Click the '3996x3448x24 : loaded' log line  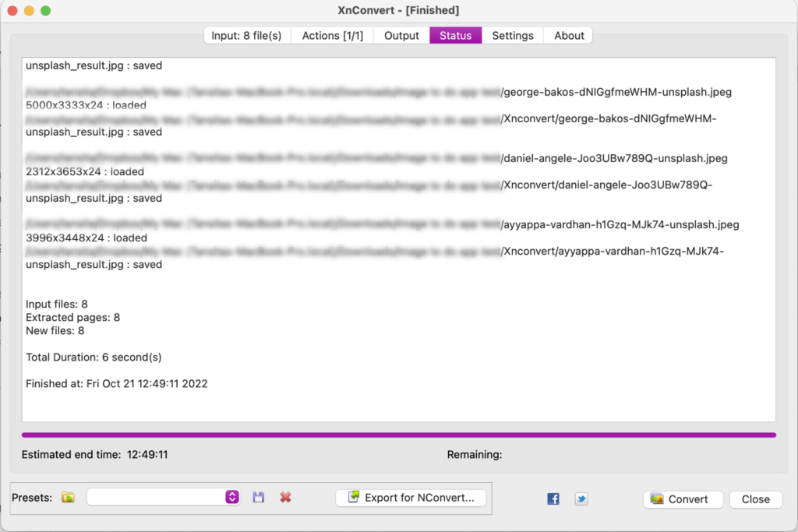[x=87, y=238]
